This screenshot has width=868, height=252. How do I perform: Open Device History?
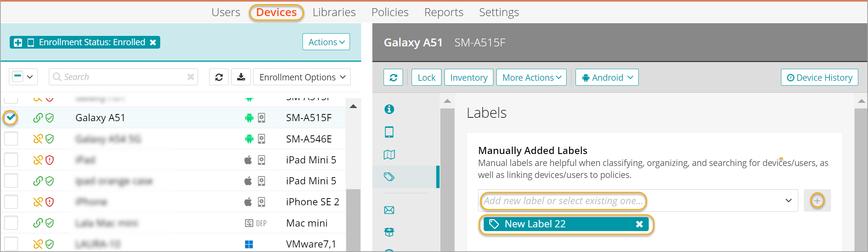(819, 77)
